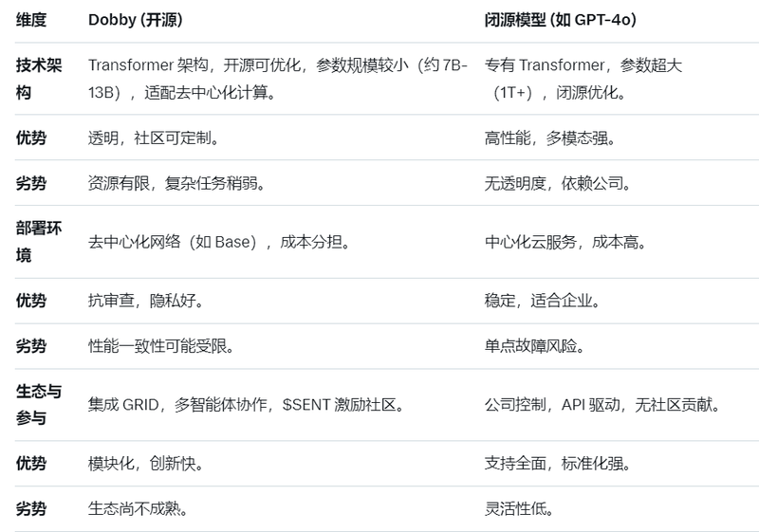Screen dimensions: 759x532
Task: Select the "生态与参与" row label
Action: point(39,405)
